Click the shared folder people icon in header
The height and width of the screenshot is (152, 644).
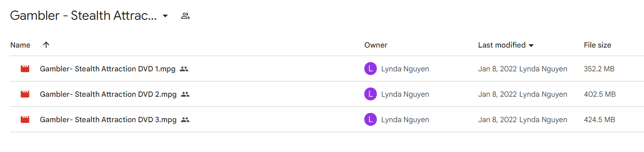[185, 16]
